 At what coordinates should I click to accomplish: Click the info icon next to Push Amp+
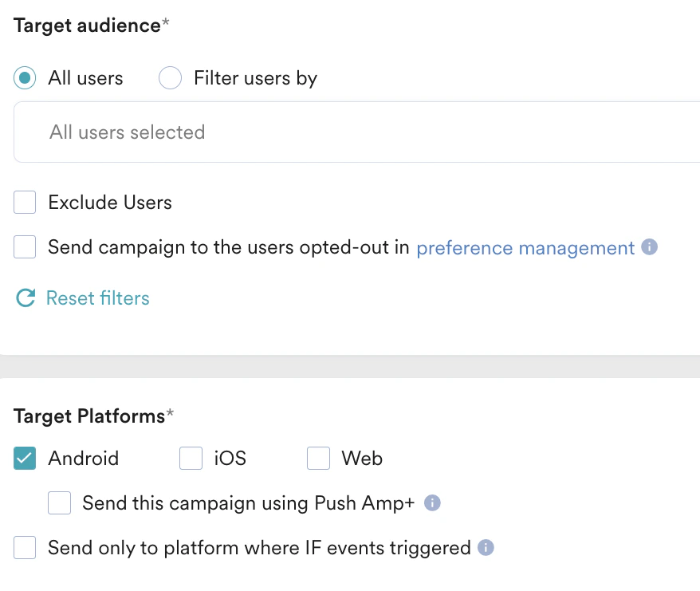click(x=431, y=502)
